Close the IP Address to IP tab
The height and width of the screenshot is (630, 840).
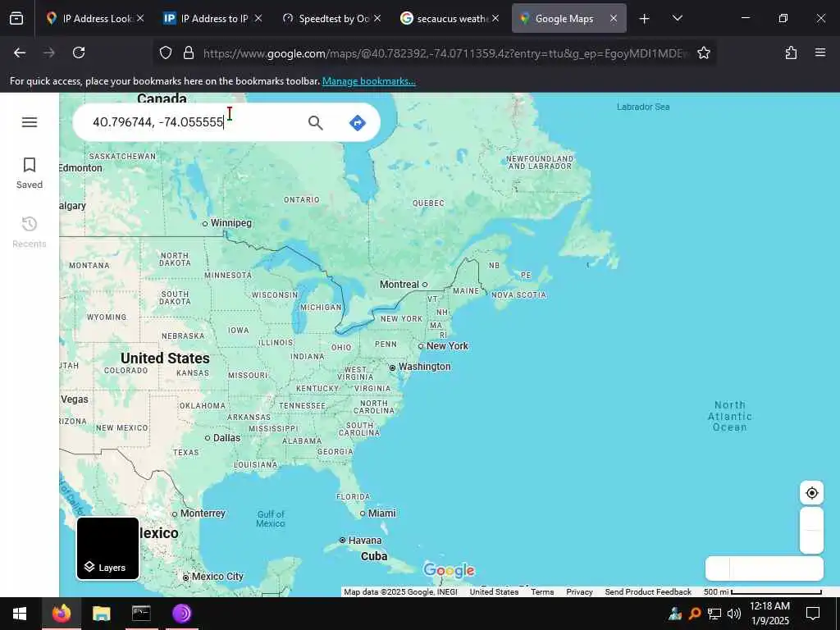[x=258, y=18]
